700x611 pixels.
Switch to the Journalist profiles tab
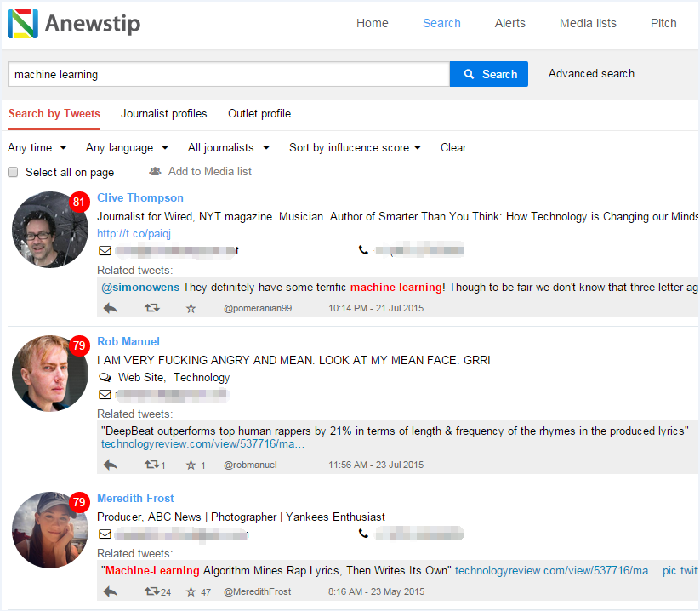click(164, 114)
